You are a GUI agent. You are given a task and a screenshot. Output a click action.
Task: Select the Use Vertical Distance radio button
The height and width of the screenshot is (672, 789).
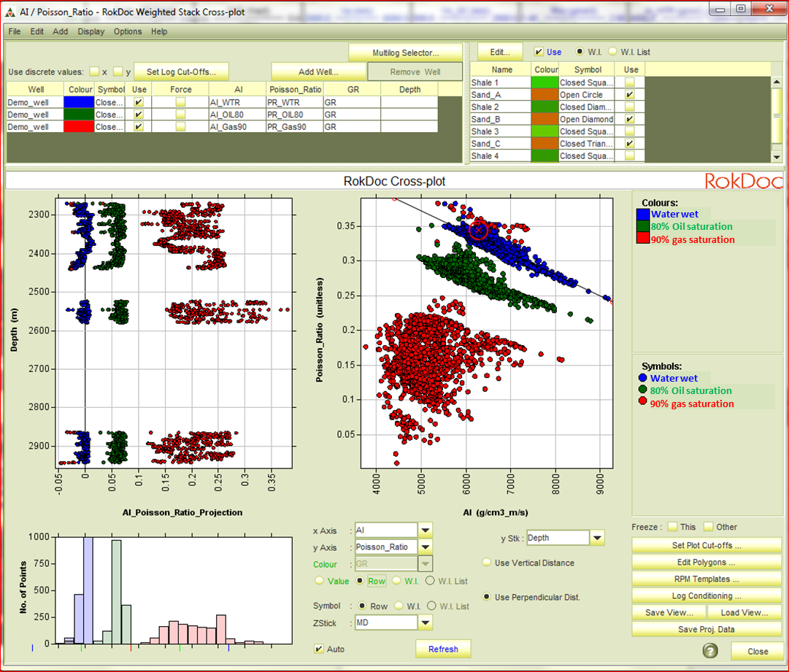click(487, 563)
